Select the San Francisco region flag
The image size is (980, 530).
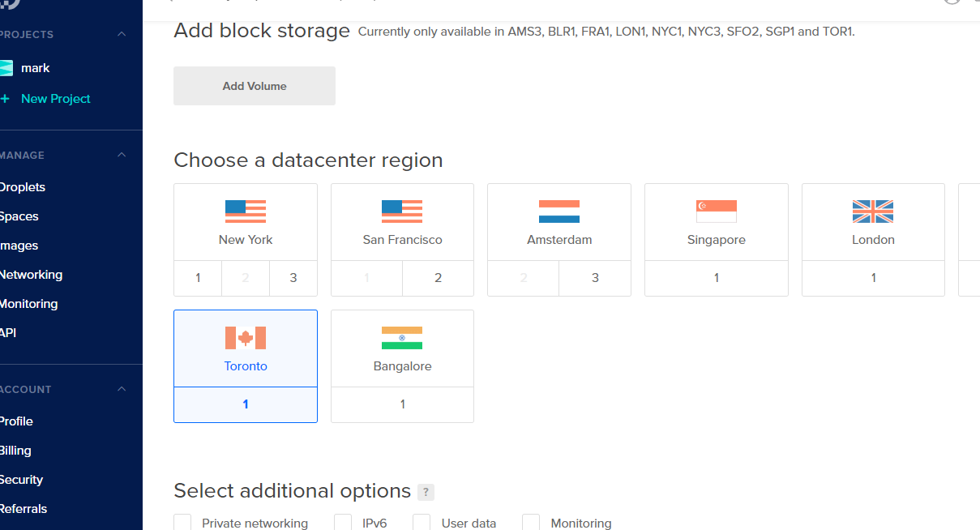[x=401, y=211]
